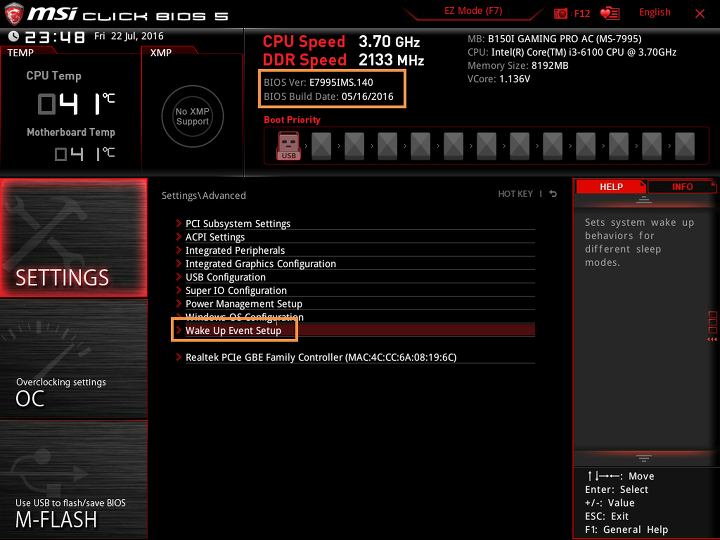Viewport: 720px width, 540px height.
Task: Open Realtek PCIe GBE Family Controller
Action: [x=355, y=357]
